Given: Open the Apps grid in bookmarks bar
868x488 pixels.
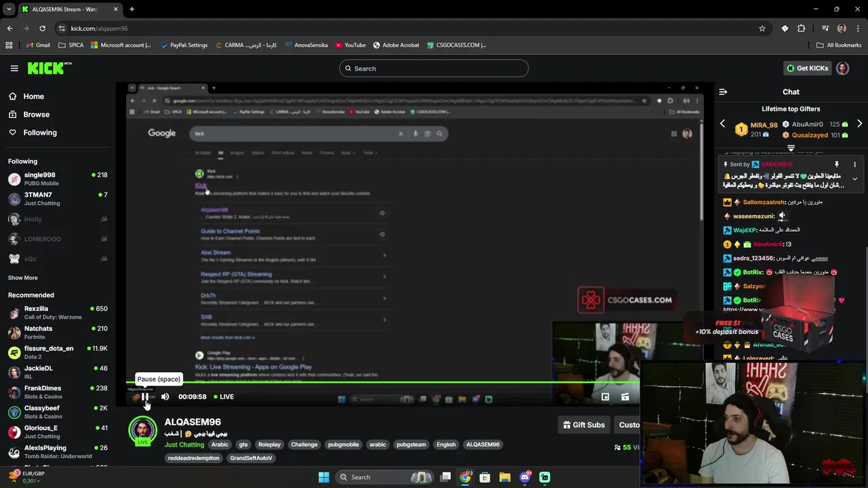Looking at the screenshot, I should 9,45.
